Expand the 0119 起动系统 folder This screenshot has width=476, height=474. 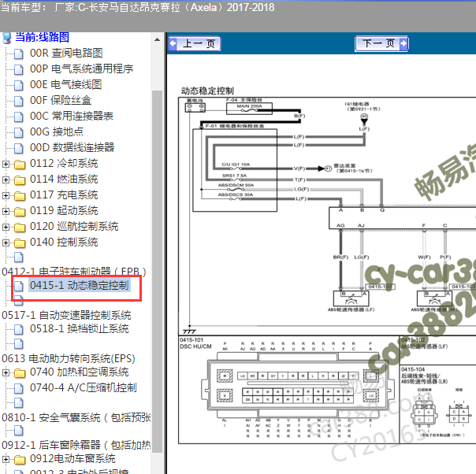click(x=6, y=211)
